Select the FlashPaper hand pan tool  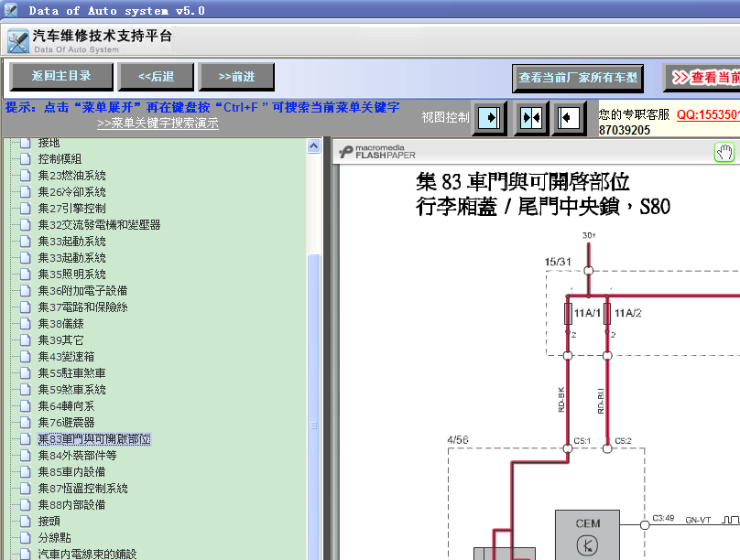pyautogui.click(x=724, y=153)
